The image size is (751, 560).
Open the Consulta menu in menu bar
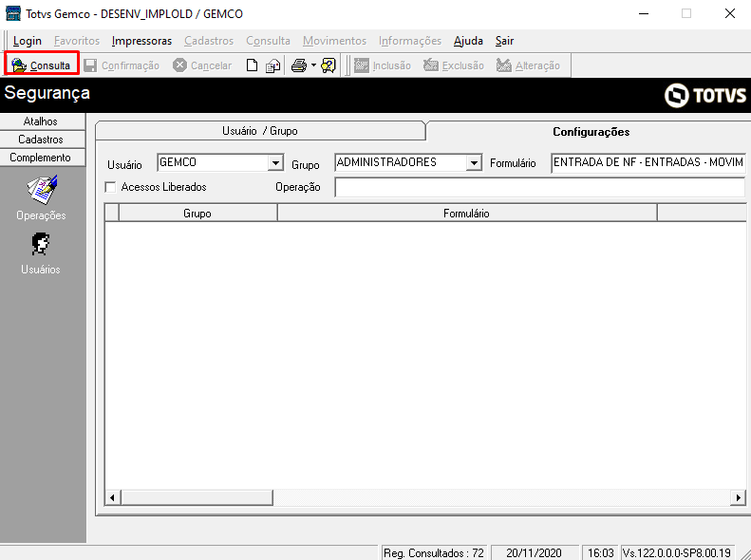pyautogui.click(x=268, y=41)
